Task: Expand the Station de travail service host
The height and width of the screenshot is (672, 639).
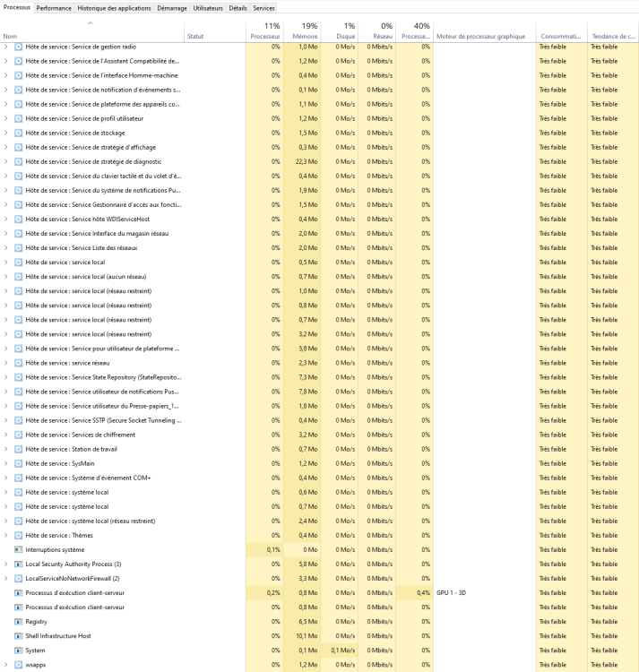Action: pos(6,449)
